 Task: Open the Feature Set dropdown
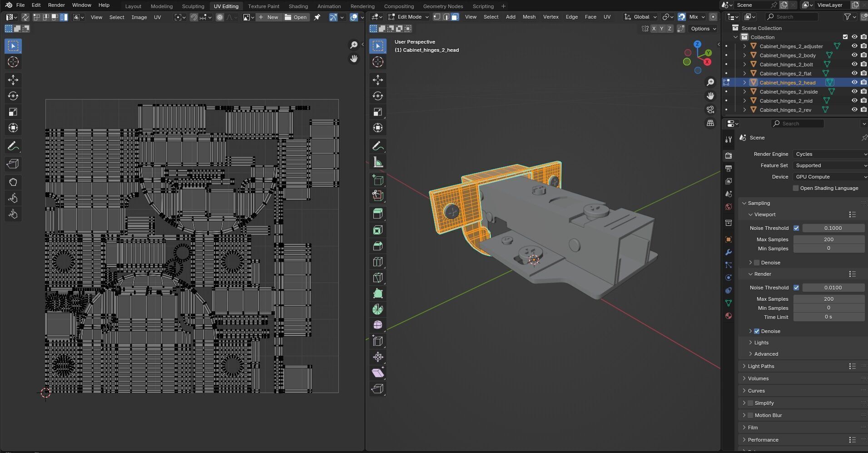(830, 165)
